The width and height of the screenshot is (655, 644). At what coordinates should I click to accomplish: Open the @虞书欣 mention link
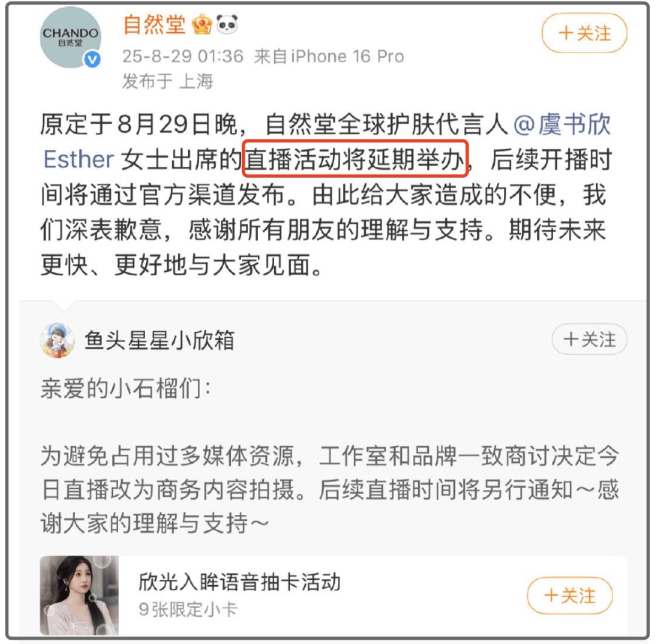pyautogui.click(x=562, y=124)
